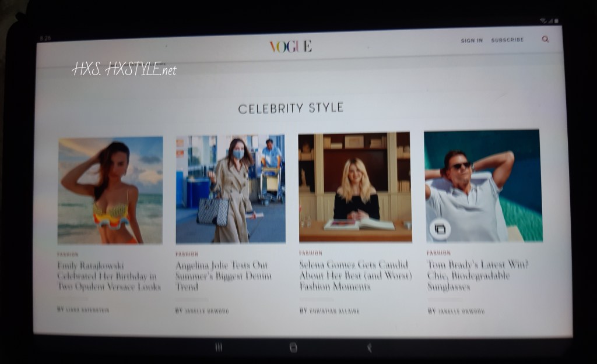Image resolution: width=597 pixels, height=364 pixels.
Task: Click Sign In in the header
Action: click(472, 41)
